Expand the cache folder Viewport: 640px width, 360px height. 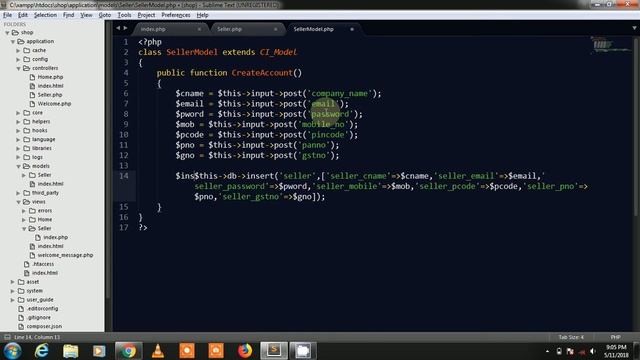(x=18, y=51)
